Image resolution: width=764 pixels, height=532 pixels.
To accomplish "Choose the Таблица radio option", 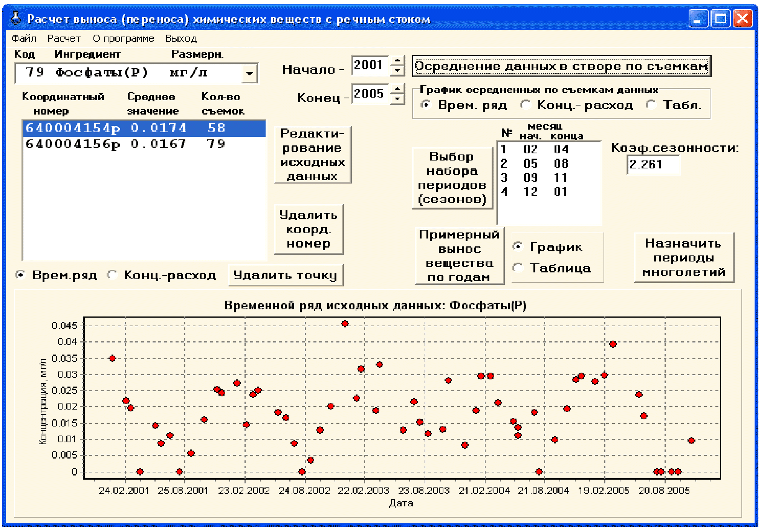I will pos(518,268).
